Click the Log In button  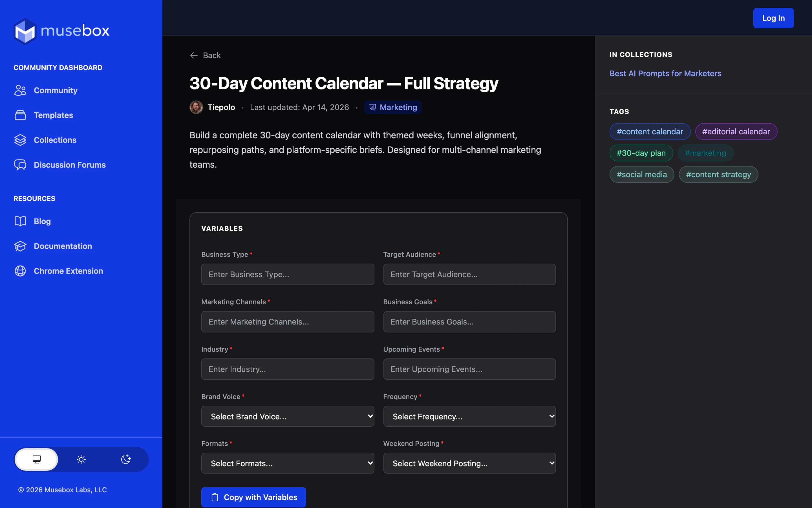point(773,18)
